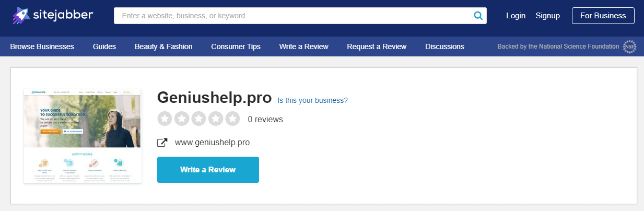Image resolution: width=644 pixels, height=211 pixels.
Task: Click the National Science Foundation NSF badge
Action: point(629,46)
